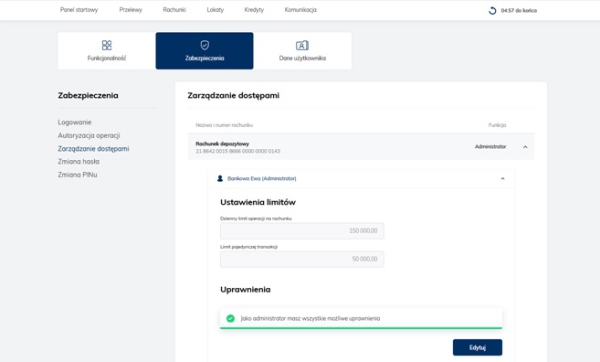Image resolution: width=600 pixels, height=362 pixels.
Task: Click the Funkcjonalność grid icon
Action: [107, 45]
